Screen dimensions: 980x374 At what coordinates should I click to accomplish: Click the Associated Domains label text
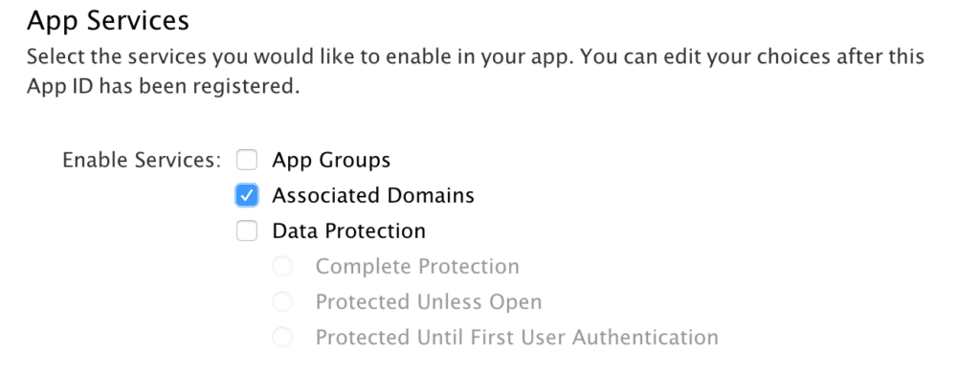373,195
